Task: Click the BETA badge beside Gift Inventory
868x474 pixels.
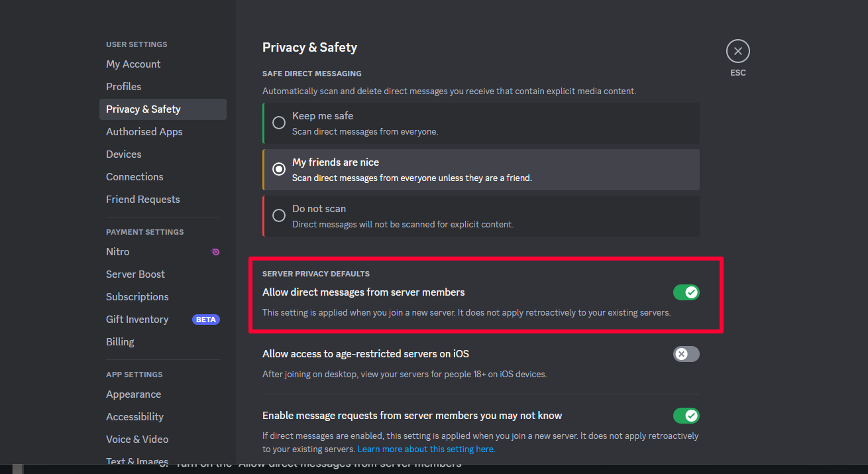Action: pyautogui.click(x=205, y=320)
